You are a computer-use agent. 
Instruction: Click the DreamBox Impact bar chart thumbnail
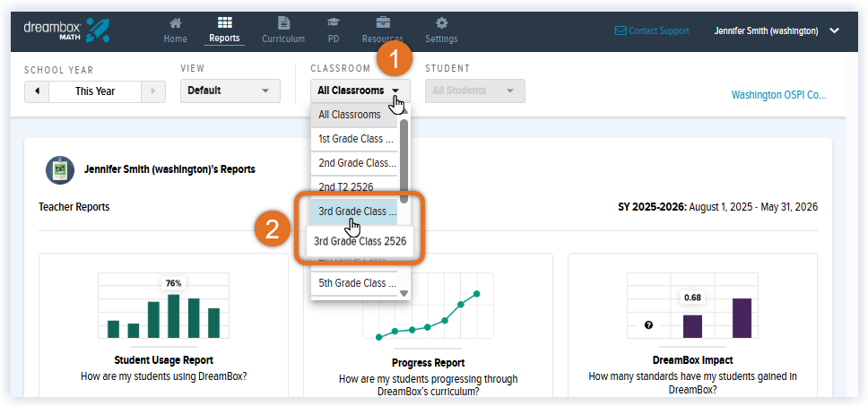click(x=692, y=306)
